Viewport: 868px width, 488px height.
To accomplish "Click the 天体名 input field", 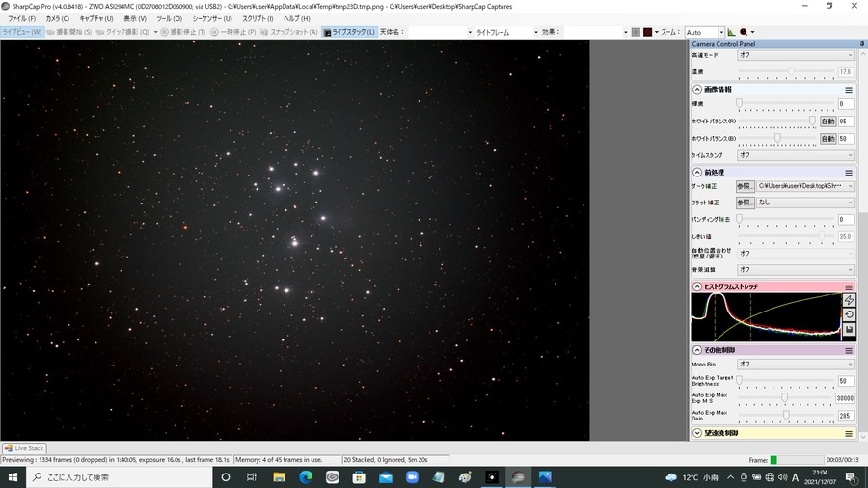I will [x=440, y=32].
